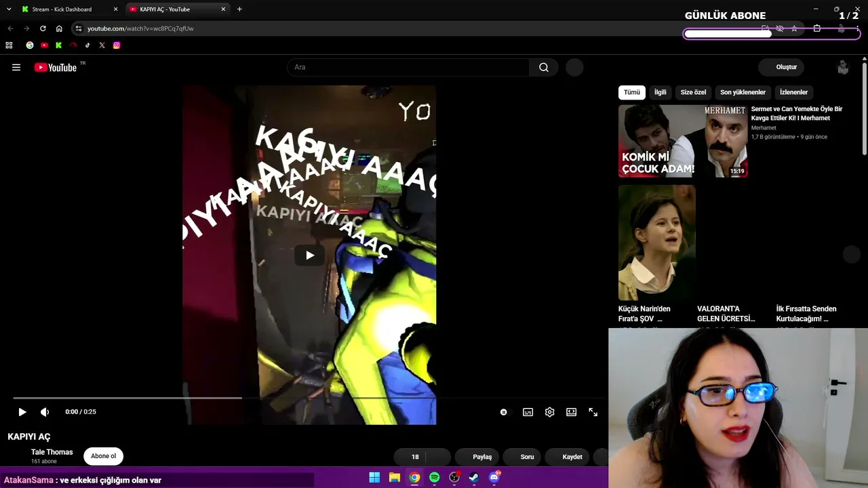The height and width of the screenshot is (488, 868).
Task: Like the video showing 18 likes
Action: point(410,457)
